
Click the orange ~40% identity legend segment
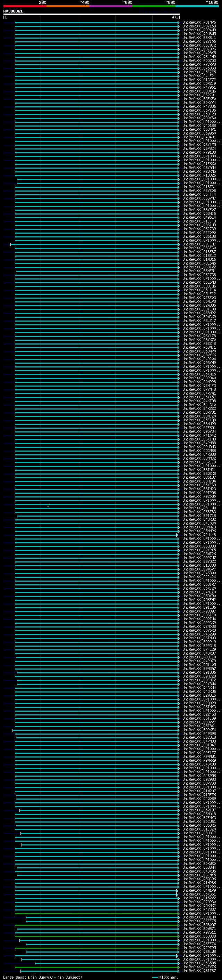[x=68, y=6]
